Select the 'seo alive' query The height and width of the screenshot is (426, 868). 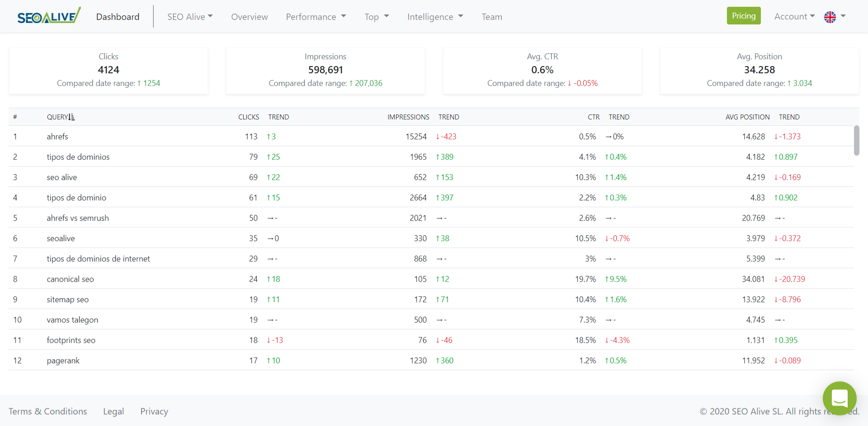(62, 177)
